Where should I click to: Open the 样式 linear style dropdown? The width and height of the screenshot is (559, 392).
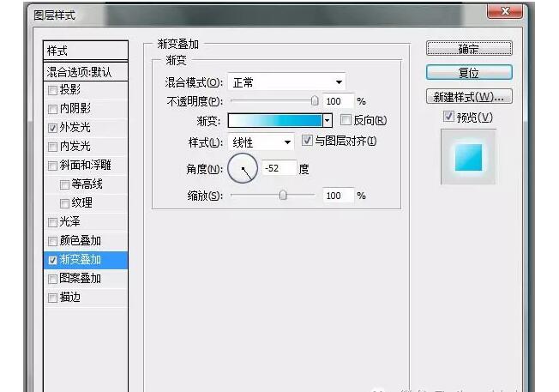point(261,142)
